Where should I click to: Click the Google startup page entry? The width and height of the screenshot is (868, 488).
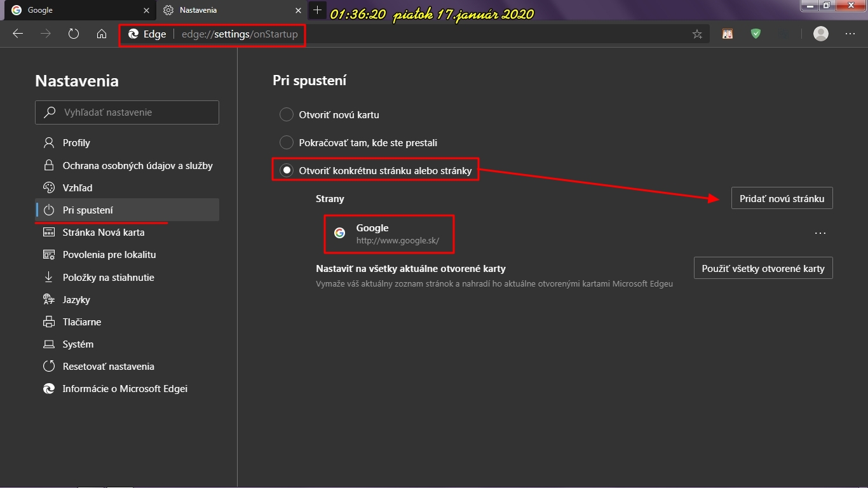tap(389, 233)
